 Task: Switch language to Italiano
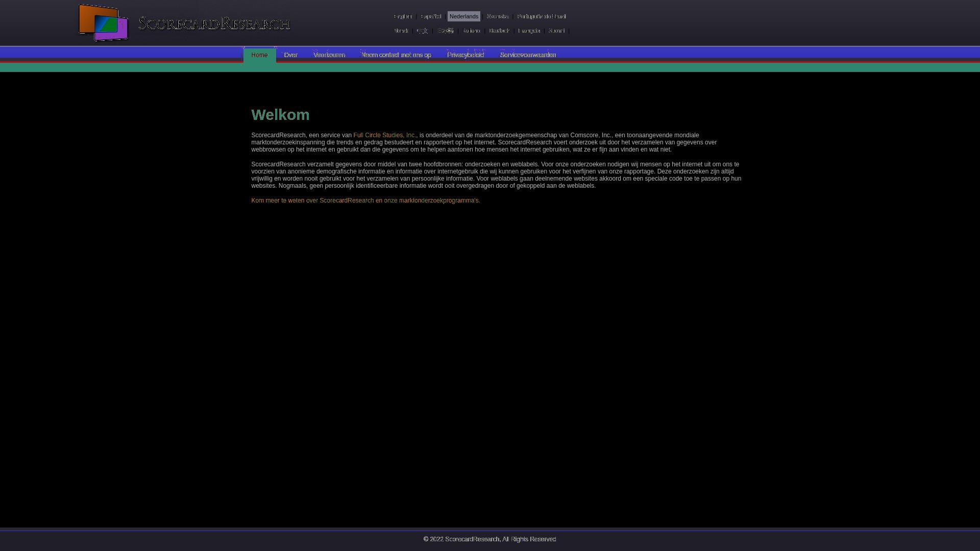[x=472, y=31]
